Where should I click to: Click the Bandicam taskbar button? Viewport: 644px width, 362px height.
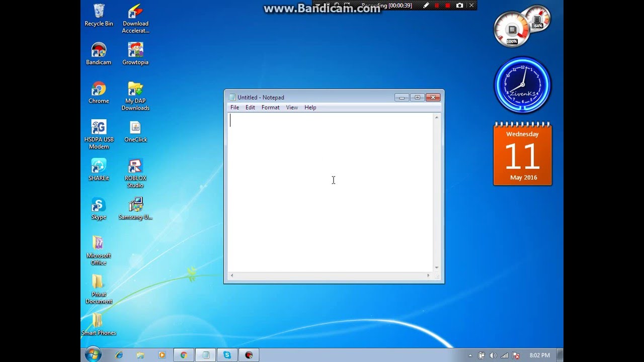coord(249,355)
